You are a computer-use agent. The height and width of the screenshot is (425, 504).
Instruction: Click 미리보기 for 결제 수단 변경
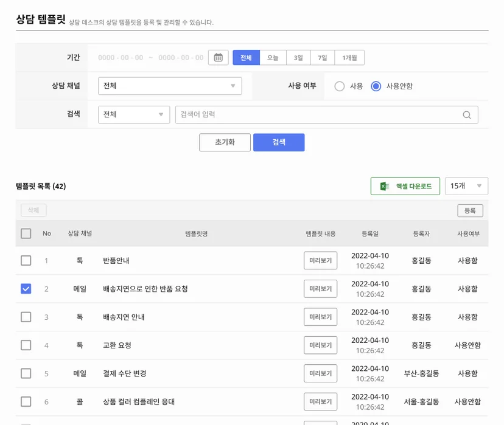[x=320, y=373]
